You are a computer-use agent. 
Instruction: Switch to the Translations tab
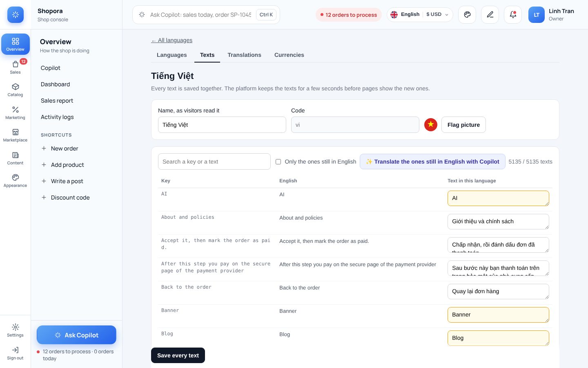(x=244, y=55)
